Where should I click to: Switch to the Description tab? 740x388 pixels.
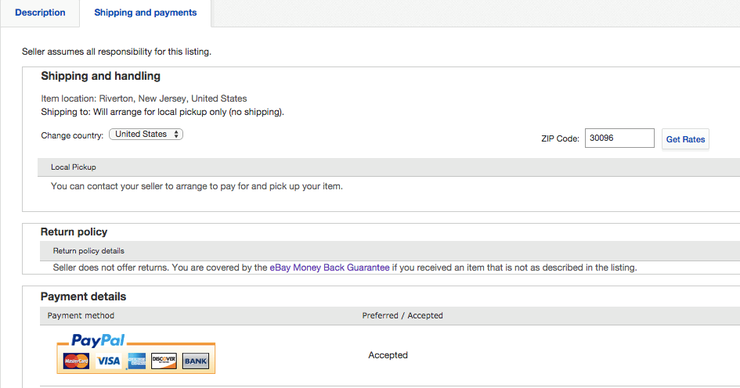point(40,13)
